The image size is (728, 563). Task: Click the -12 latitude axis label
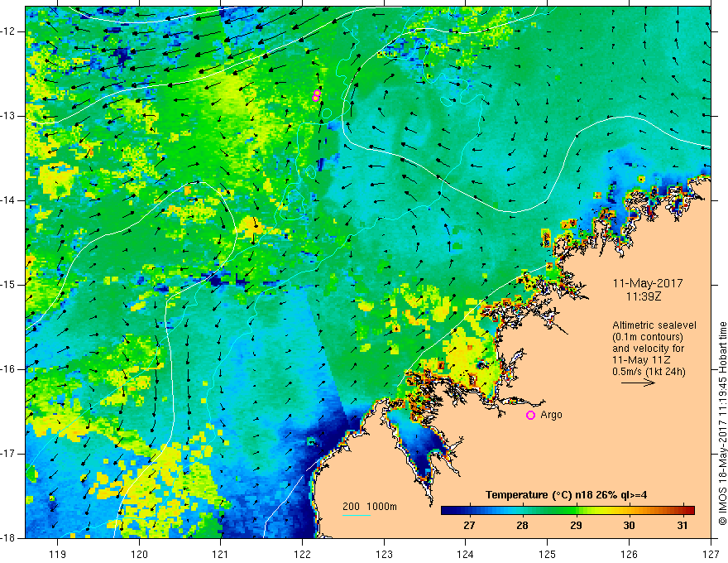coord(8,31)
